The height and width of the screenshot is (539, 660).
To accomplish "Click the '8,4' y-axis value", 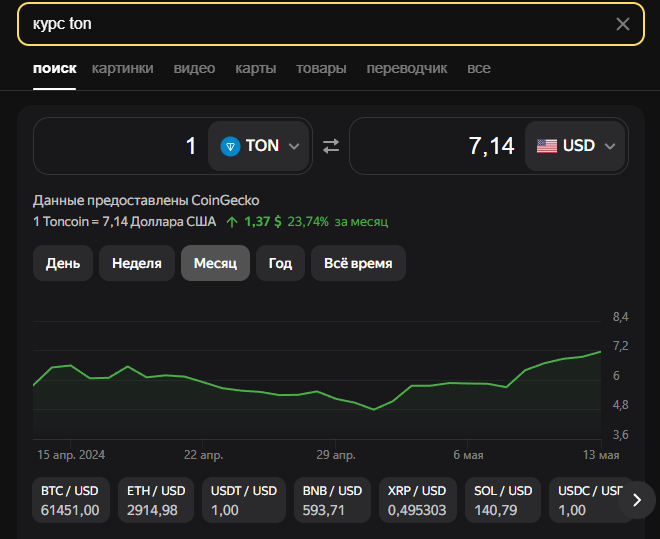I will pyautogui.click(x=620, y=317).
